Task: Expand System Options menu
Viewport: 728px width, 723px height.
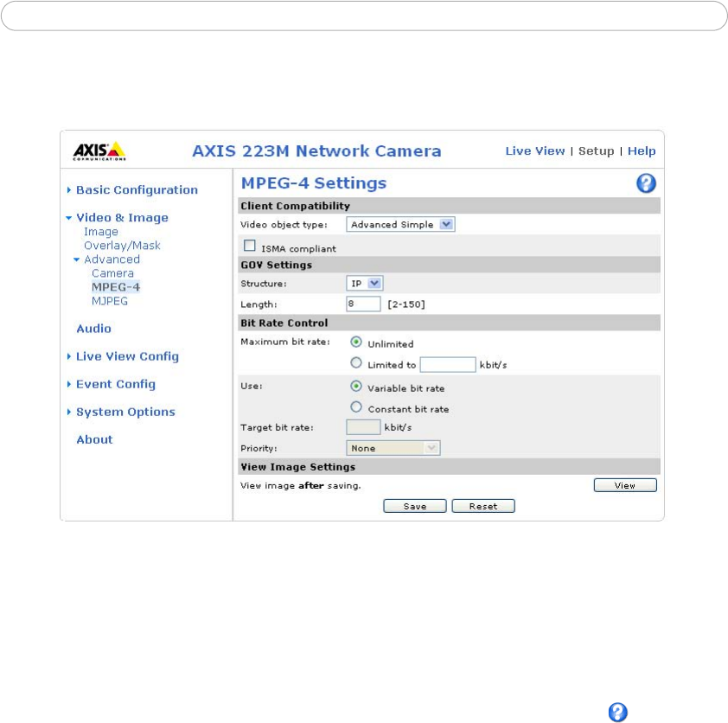Action: 125,412
